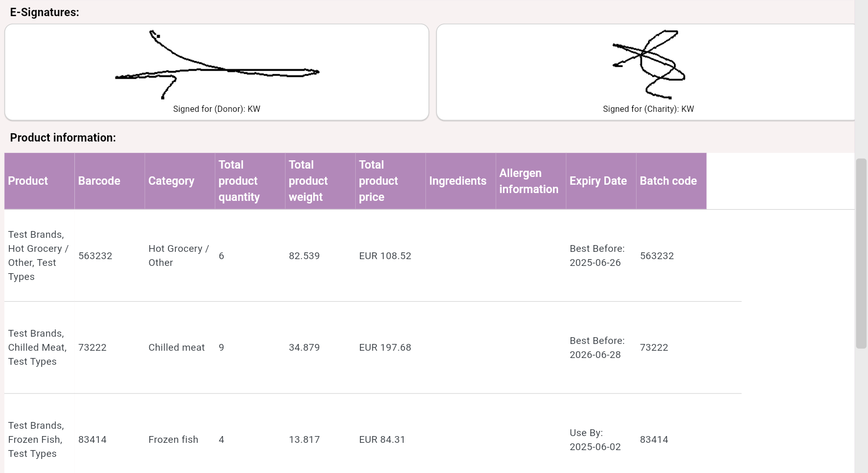This screenshot has width=868, height=473.
Task: Click the Product column header
Action: tap(28, 181)
